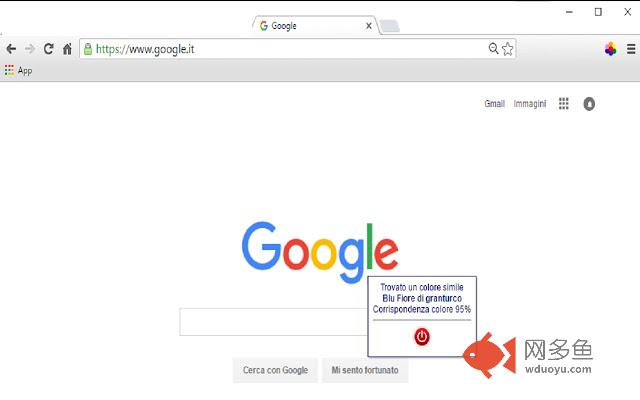The width and height of the screenshot is (640, 400).
Task: Reload the current page
Action: click(x=49, y=49)
